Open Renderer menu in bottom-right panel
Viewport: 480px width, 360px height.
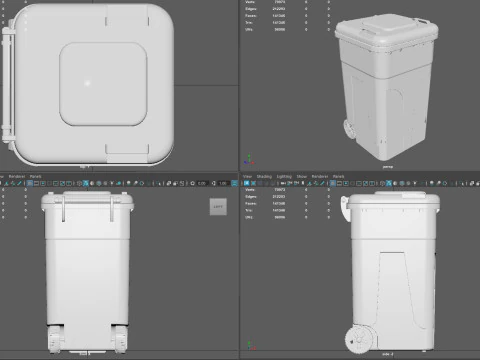coord(320,176)
